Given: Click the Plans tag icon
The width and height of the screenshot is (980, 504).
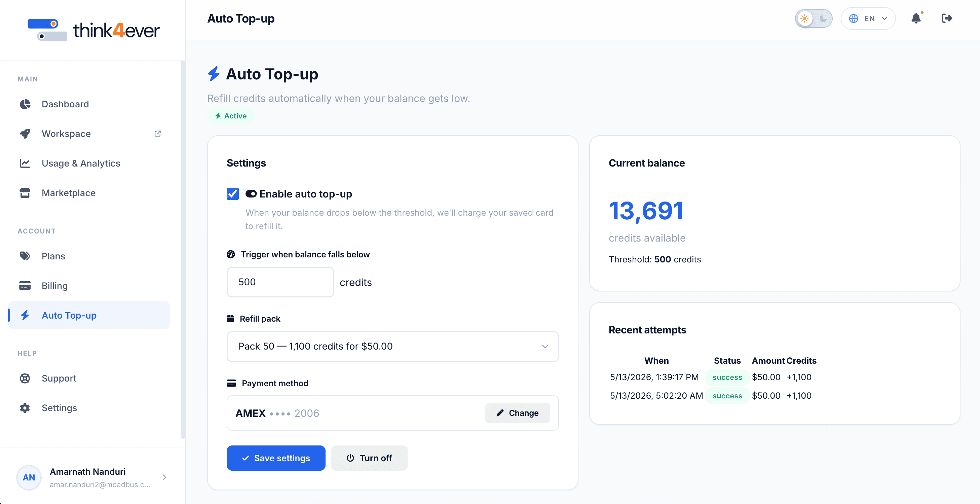Looking at the screenshot, I should (25, 256).
